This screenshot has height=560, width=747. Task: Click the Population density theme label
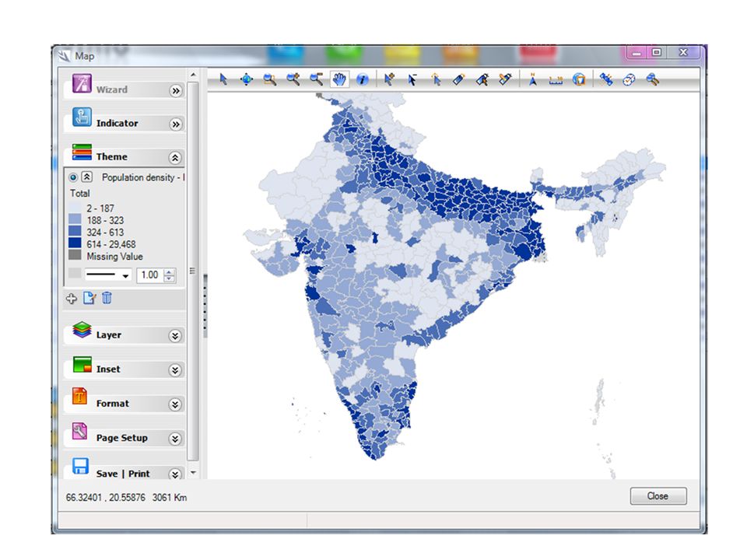click(143, 177)
